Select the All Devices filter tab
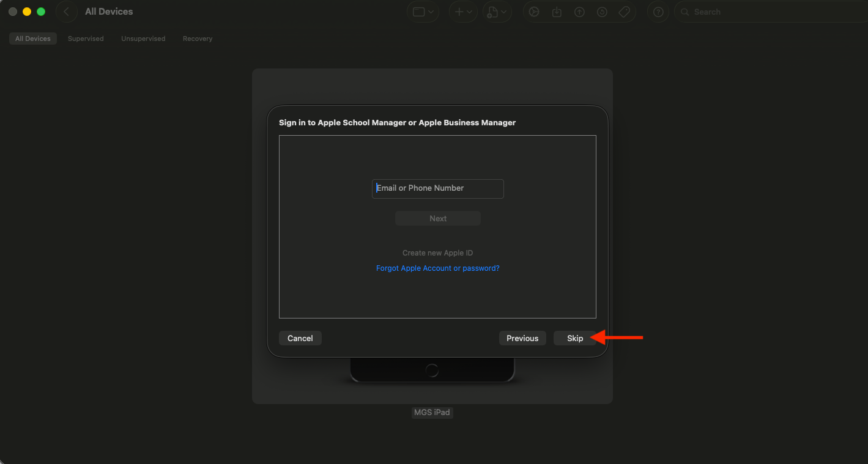This screenshot has width=868, height=464. 33,39
